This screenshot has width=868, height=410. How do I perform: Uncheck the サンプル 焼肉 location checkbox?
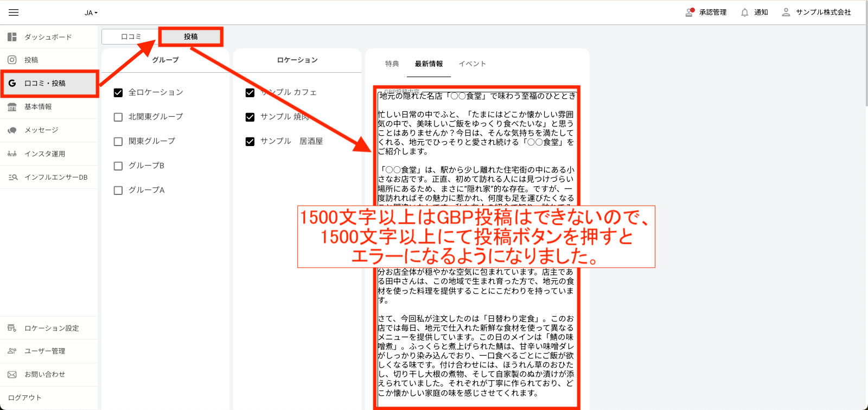tap(250, 117)
